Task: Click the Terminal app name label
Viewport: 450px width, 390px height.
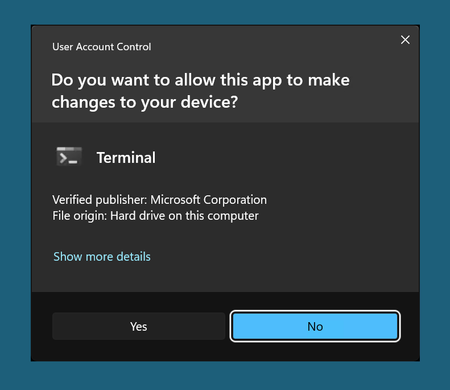Action: pyautogui.click(x=126, y=158)
